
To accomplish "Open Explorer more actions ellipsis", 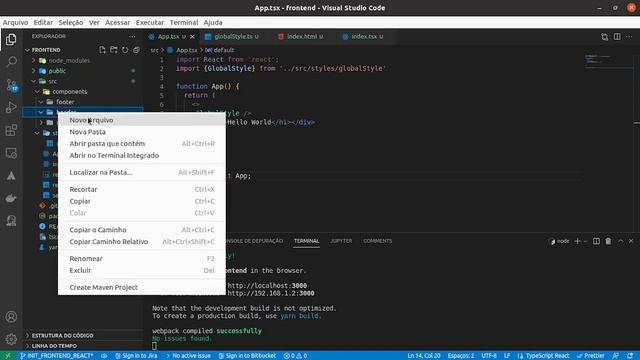I will tap(132, 36).
